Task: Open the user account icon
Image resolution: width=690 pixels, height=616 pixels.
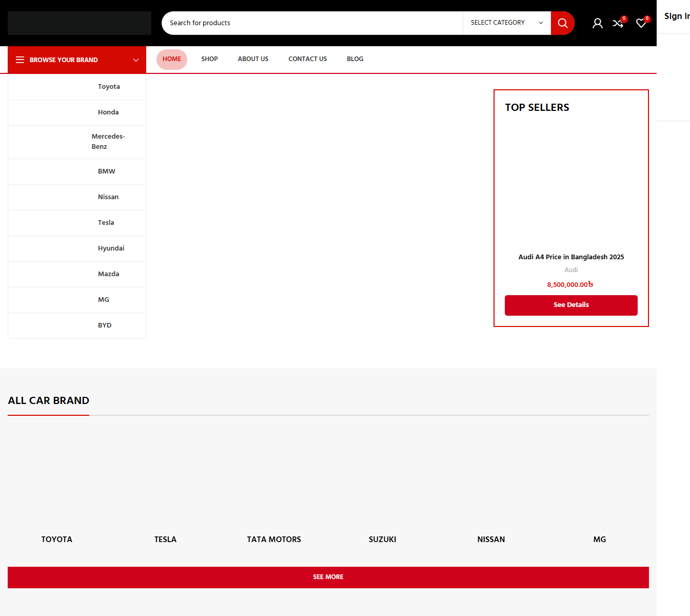Action: tap(597, 23)
